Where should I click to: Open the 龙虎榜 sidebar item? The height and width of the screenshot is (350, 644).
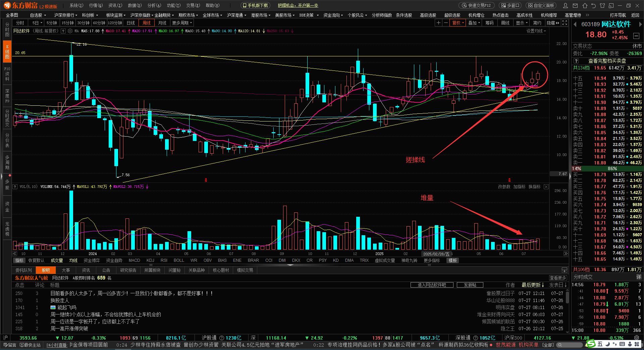7,229
